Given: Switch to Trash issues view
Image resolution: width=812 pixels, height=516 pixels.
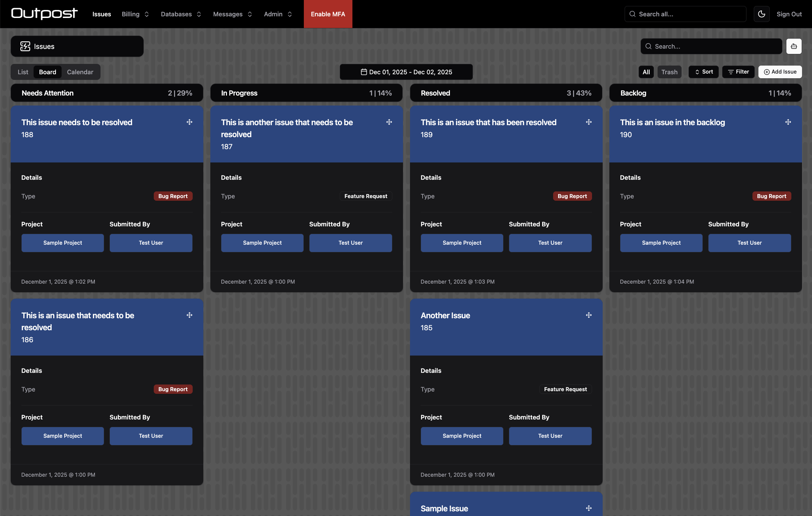Looking at the screenshot, I should pos(669,72).
